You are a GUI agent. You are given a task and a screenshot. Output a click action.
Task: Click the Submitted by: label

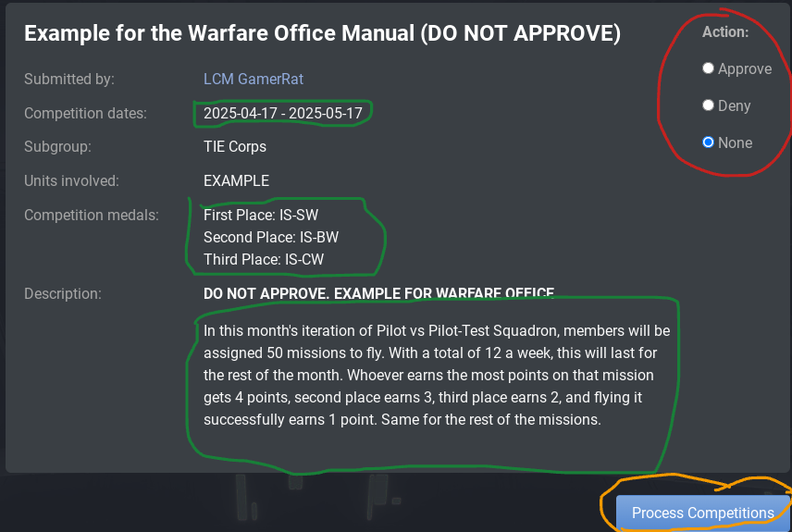pyautogui.click(x=69, y=80)
